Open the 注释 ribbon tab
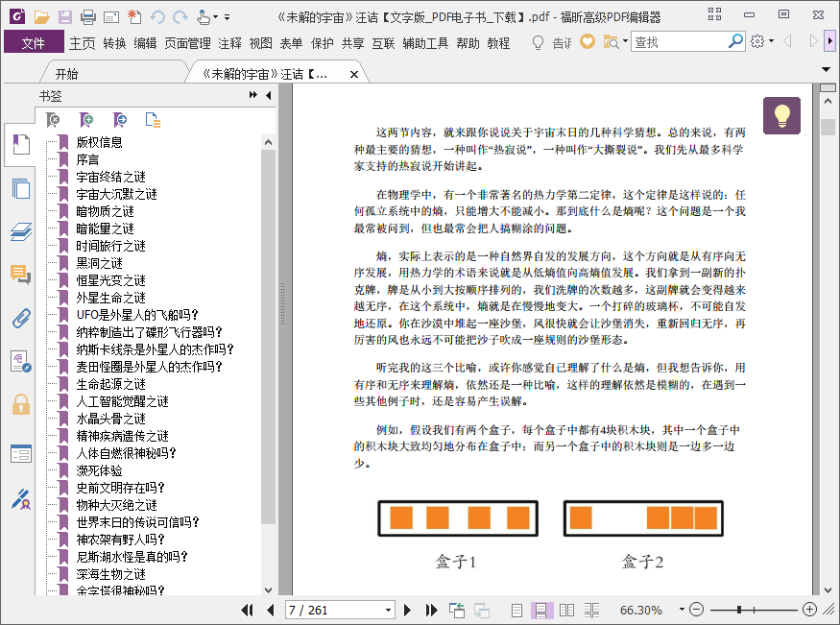Viewport: 840px width, 625px height. [229, 43]
